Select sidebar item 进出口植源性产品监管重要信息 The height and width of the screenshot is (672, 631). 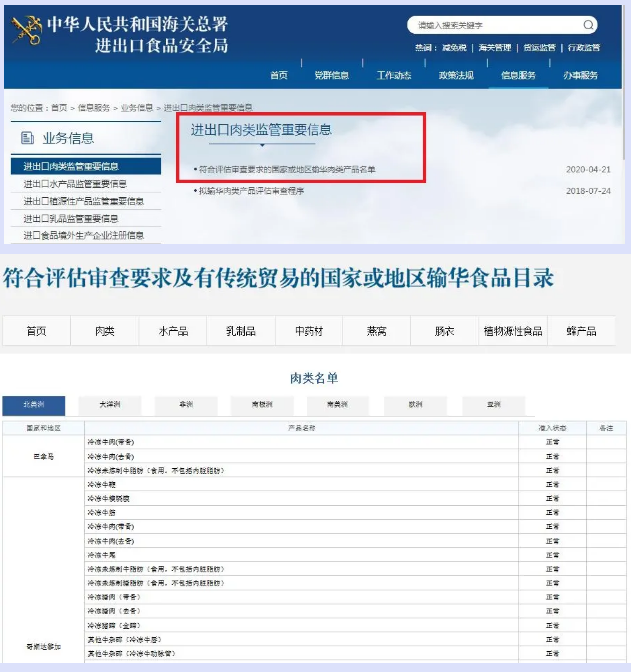(x=86, y=201)
